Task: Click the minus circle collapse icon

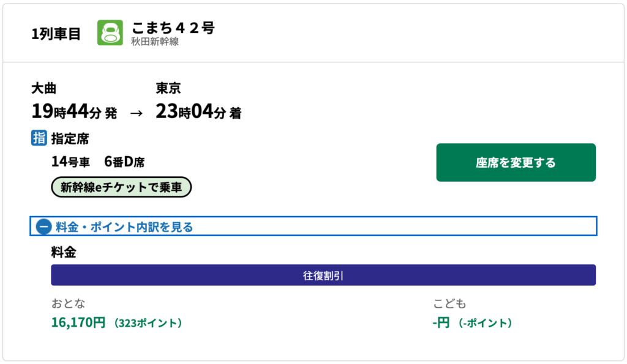Action: [x=43, y=227]
